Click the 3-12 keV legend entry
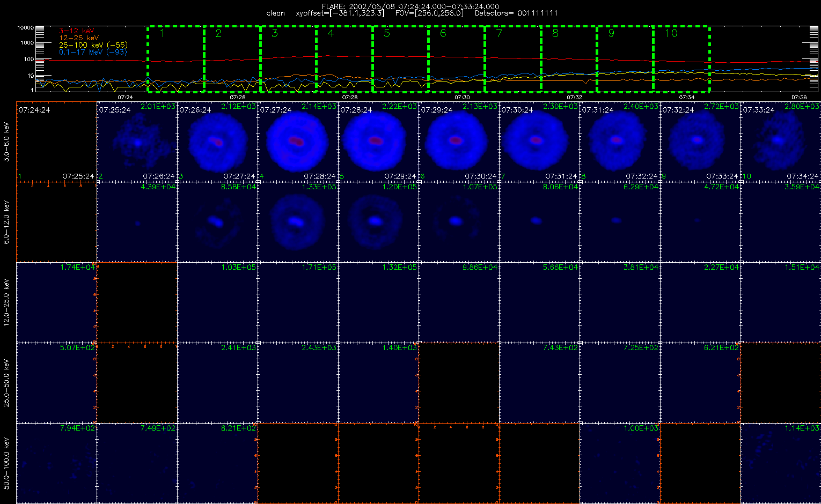821x504 pixels. 76,31
